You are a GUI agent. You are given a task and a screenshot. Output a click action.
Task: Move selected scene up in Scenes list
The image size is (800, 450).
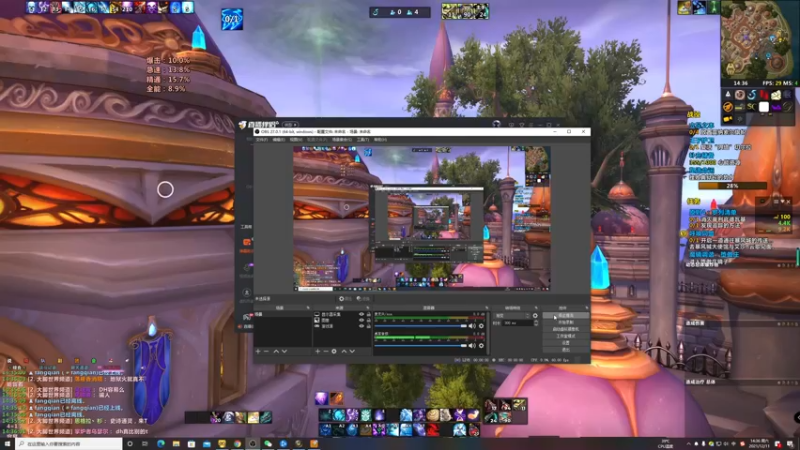pyautogui.click(x=276, y=352)
